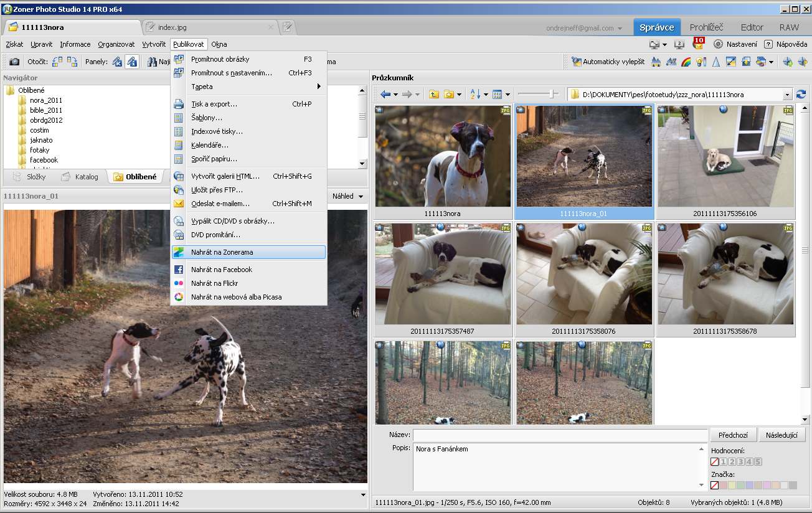Switch to the Editor module tab

[x=752, y=27]
